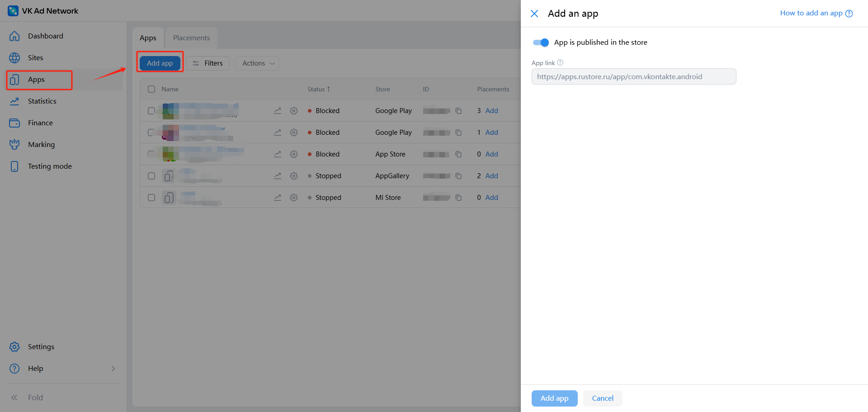
Task: Open the How to add an app link
Action: [816, 13]
